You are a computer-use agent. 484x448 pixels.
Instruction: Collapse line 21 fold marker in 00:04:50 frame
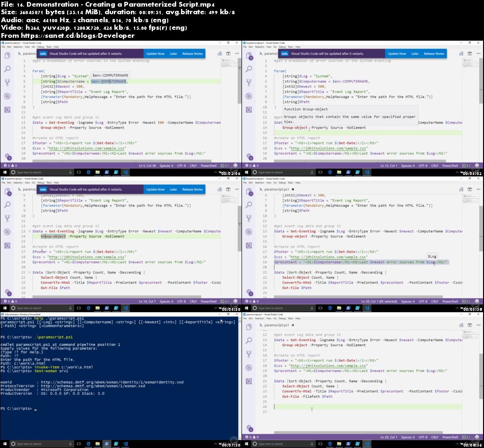pyautogui.click(x=29, y=272)
